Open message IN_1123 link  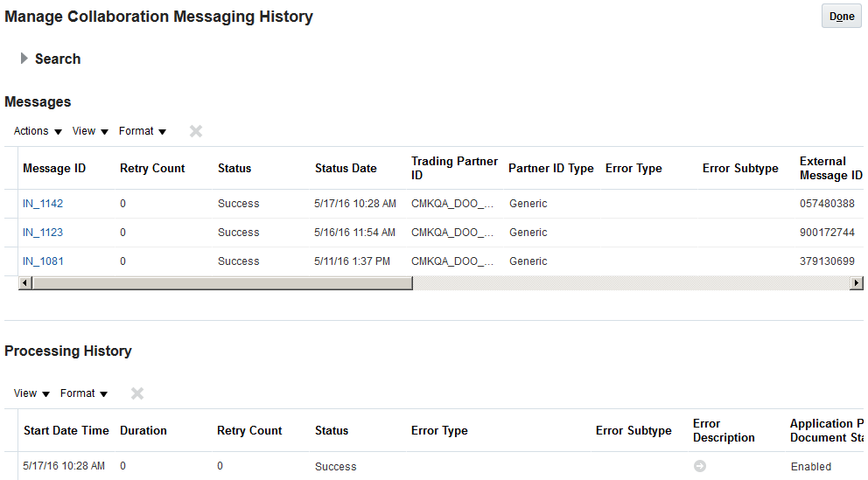tap(43, 233)
